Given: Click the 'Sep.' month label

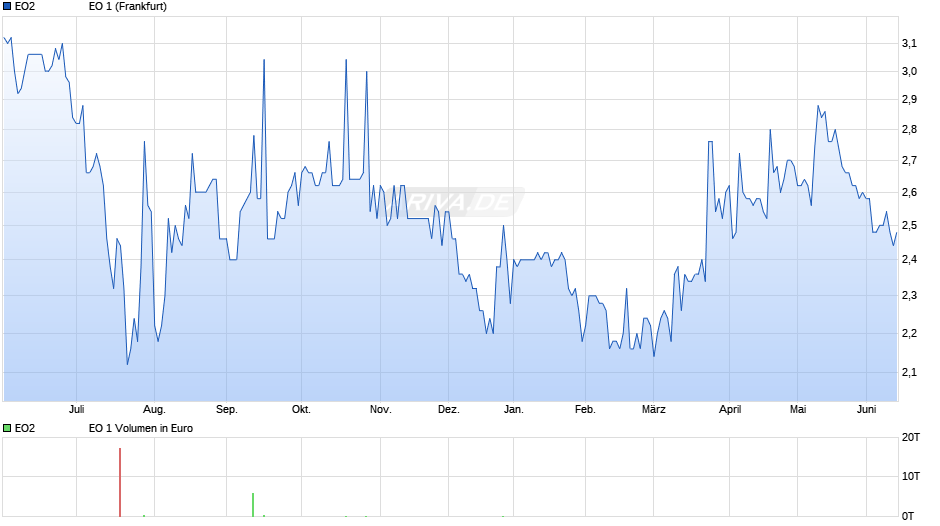Looking at the screenshot, I should pyautogui.click(x=227, y=410).
